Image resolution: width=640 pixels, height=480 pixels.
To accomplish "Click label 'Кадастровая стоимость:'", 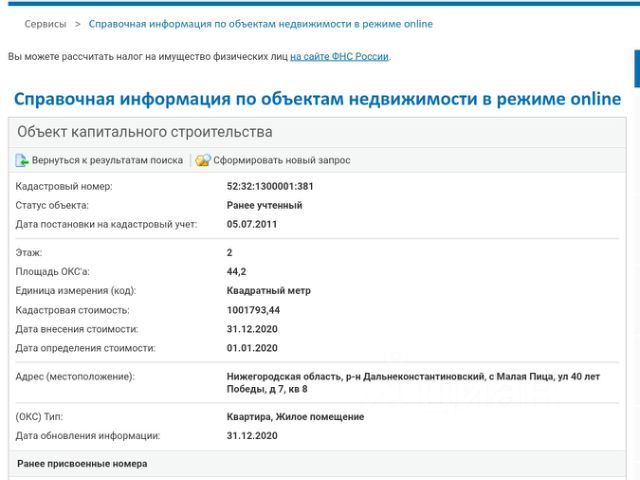I will 72,310.
